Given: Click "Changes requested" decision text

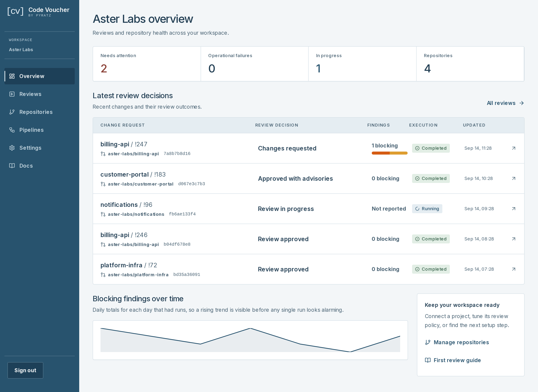Looking at the screenshot, I should pos(287,148).
